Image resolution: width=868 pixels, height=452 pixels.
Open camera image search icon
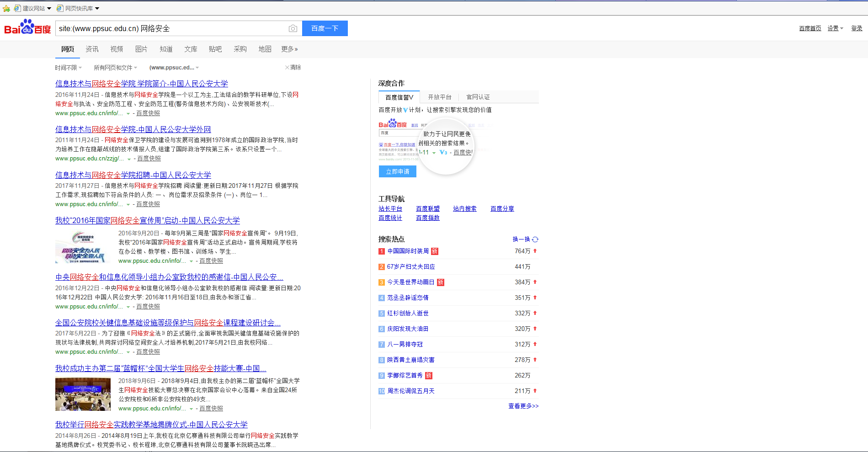(x=293, y=28)
